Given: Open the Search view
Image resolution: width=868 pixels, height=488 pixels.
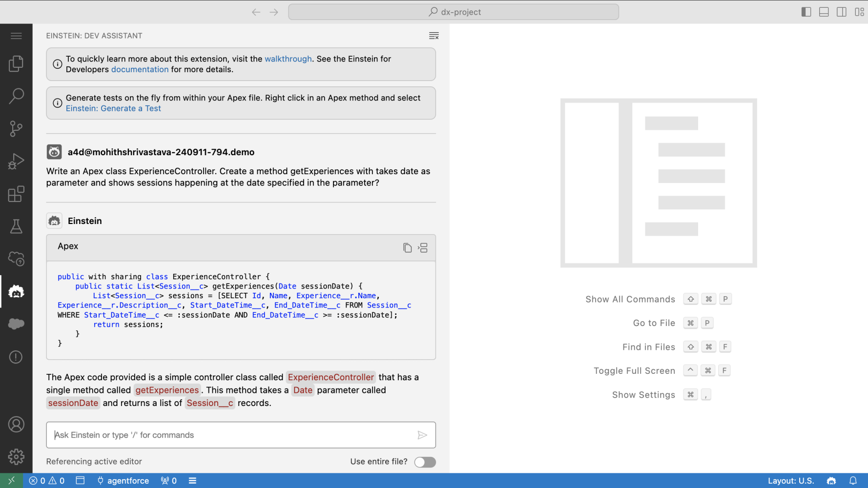Looking at the screenshot, I should tap(16, 96).
